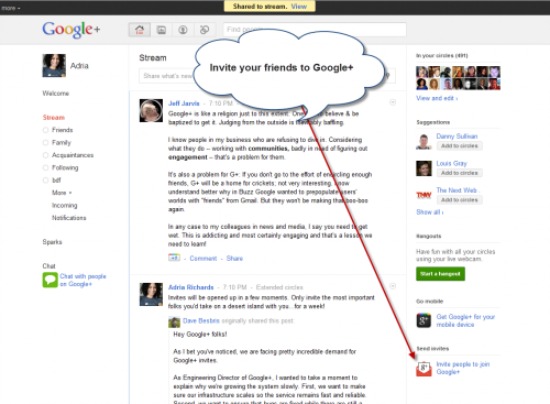Open Jeff Jarvis profile name link
The height and width of the screenshot is (404, 550).
click(184, 103)
